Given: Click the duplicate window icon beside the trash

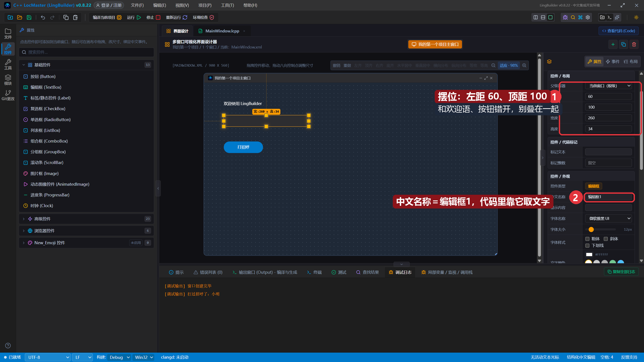Looking at the screenshot, I should coord(624,44).
